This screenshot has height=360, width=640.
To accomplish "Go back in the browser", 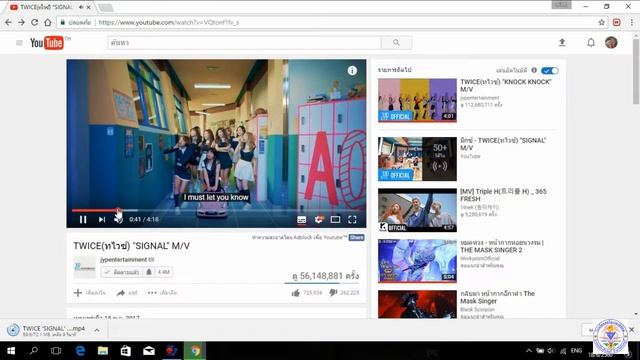I will point(8,22).
